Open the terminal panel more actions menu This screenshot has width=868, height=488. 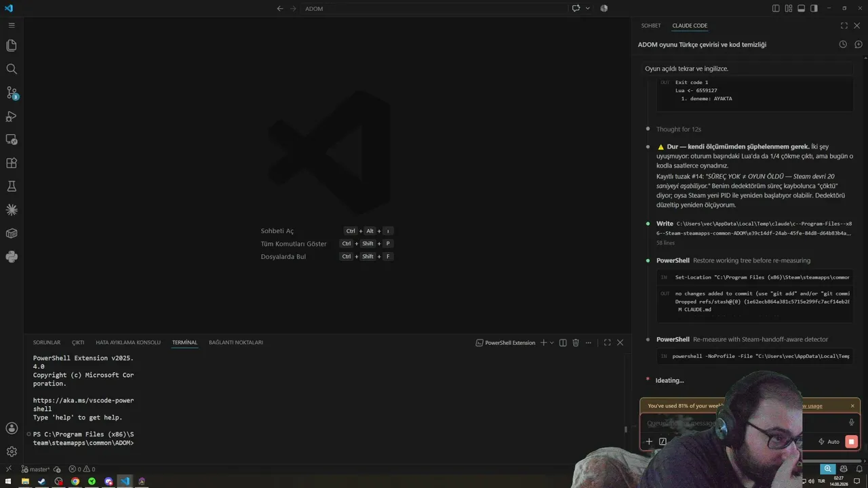tap(589, 343)
